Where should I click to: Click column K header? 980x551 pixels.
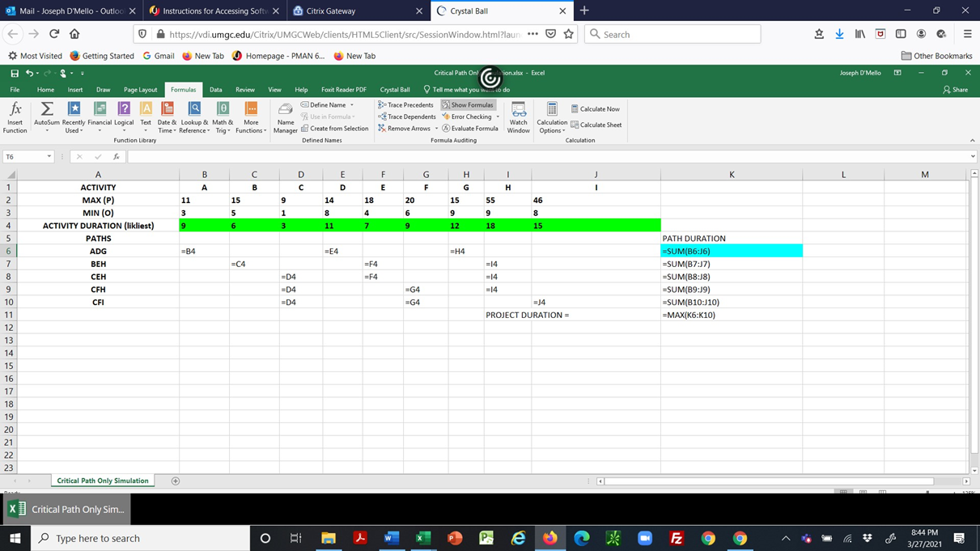732,174
